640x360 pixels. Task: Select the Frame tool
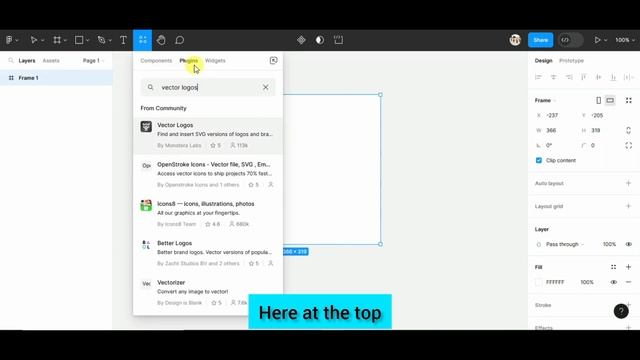(57, 40)
